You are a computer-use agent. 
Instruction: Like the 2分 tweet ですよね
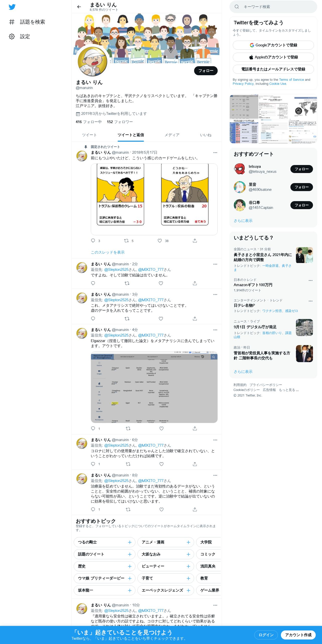[x=161, y=283]
